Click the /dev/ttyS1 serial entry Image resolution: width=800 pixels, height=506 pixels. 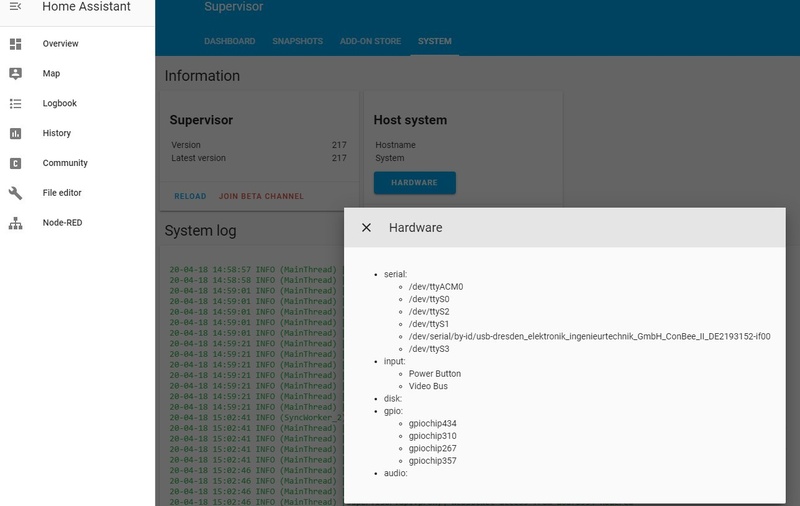pos(429,324)
